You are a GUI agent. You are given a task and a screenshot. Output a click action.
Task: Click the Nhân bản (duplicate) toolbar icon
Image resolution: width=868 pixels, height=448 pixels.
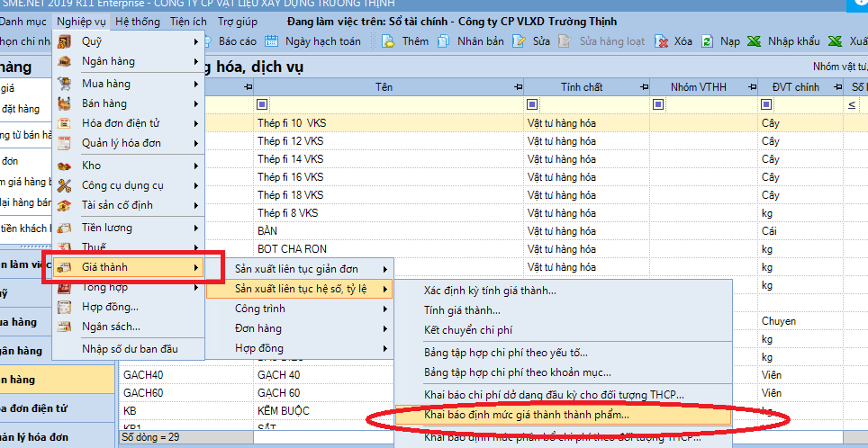(443, 40)
